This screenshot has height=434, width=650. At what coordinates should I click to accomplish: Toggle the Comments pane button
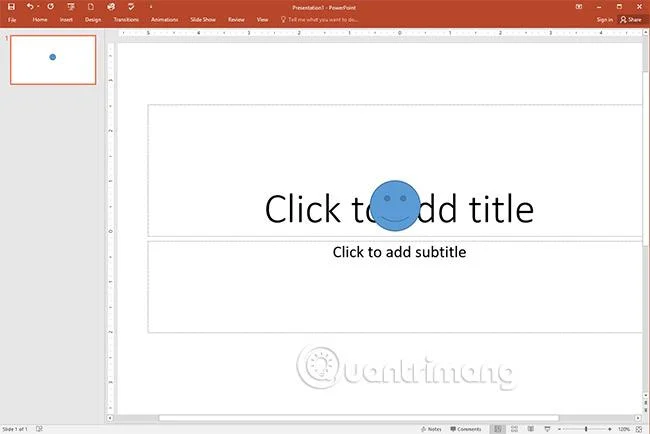pos(466,429)
